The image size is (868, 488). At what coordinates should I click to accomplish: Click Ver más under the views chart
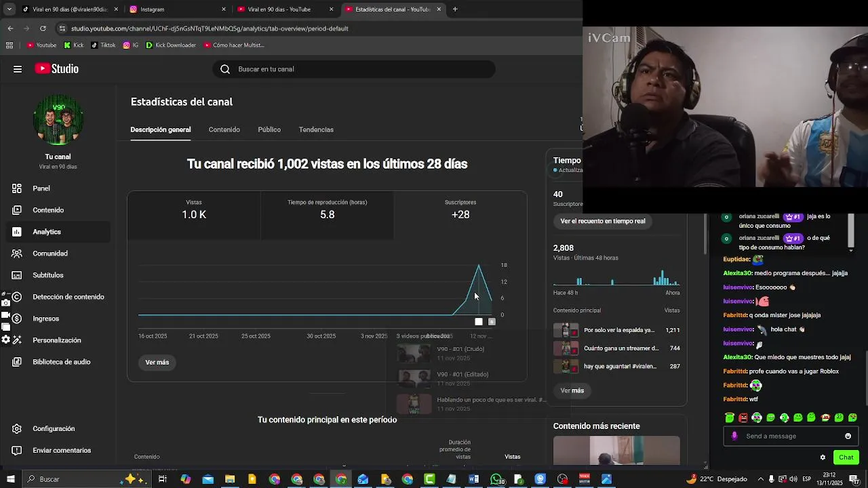[157, 363]
